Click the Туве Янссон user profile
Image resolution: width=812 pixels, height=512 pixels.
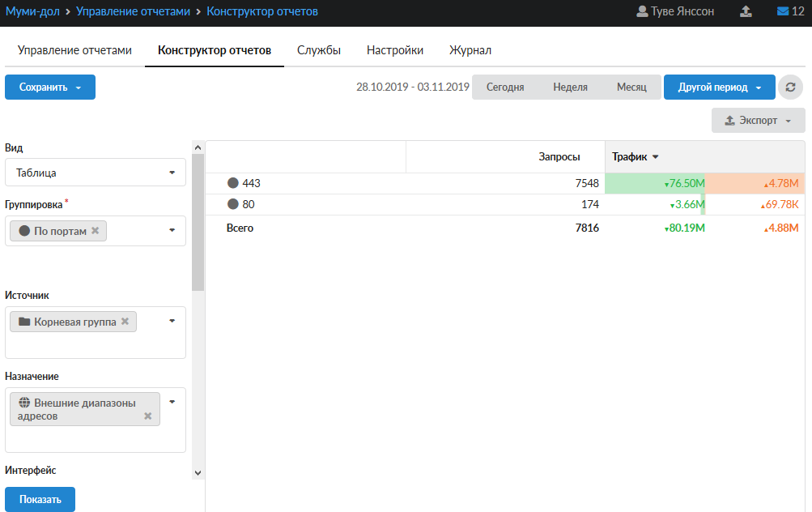pyautogui.click(x=675, y=12)
